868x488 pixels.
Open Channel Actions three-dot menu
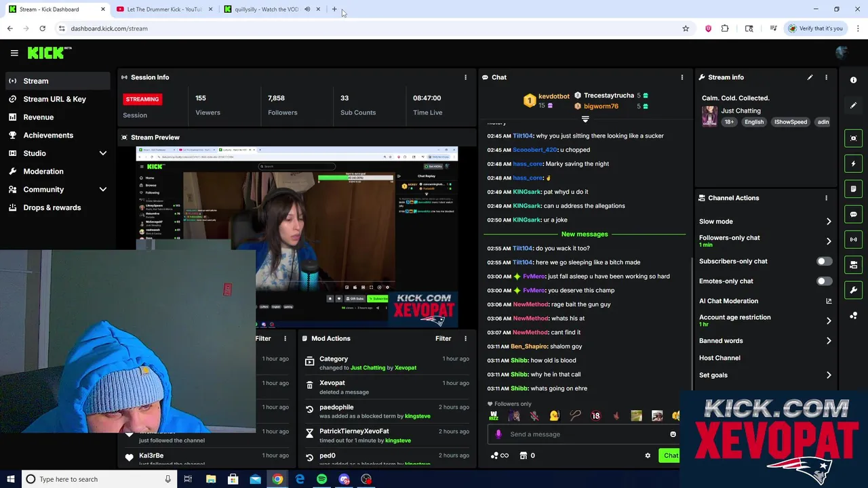(x=826, y=198)
